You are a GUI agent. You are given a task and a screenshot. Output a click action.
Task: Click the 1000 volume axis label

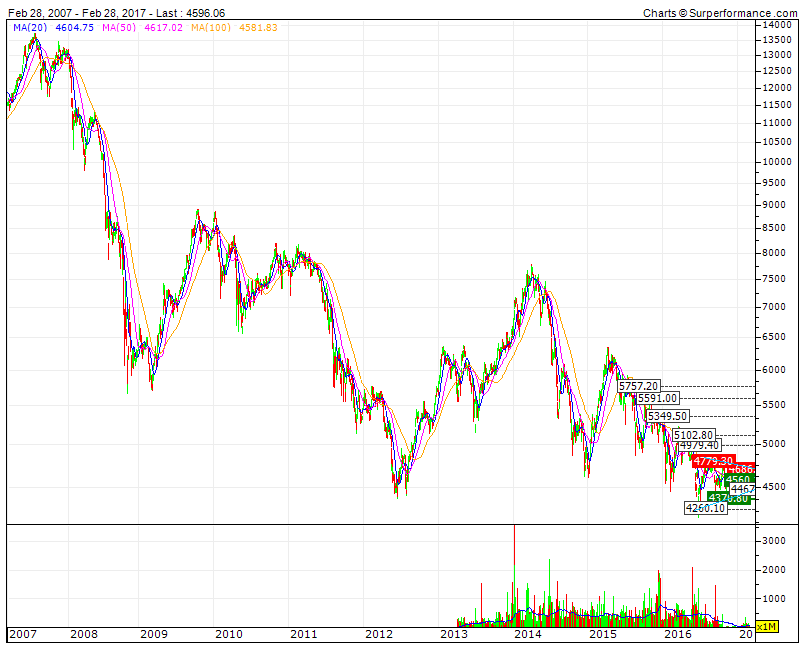coord(775,598)
